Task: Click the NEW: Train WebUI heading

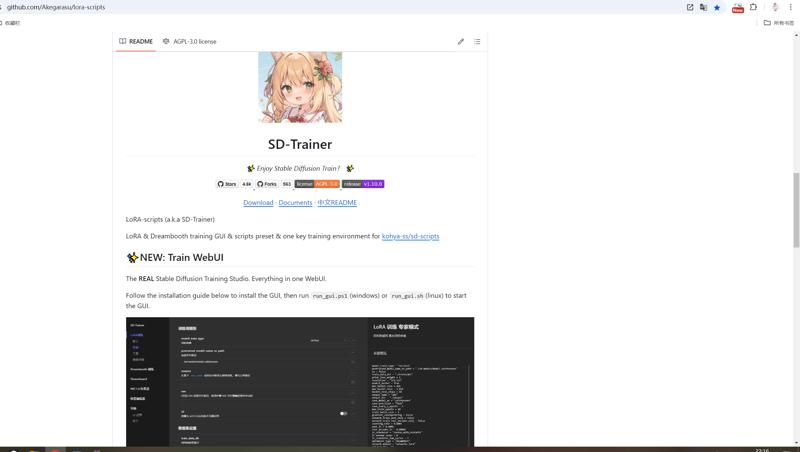Action: coord(175,258)
